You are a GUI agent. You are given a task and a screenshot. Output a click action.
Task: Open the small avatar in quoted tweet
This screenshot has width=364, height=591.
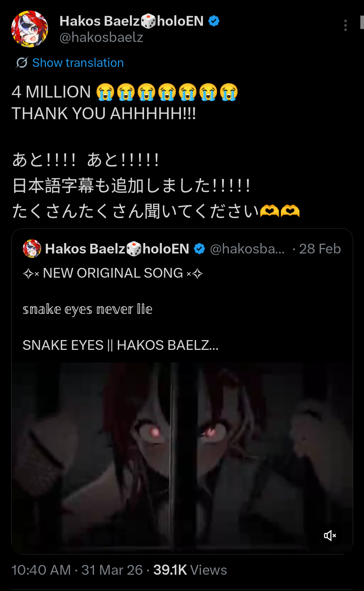point(32,248)
